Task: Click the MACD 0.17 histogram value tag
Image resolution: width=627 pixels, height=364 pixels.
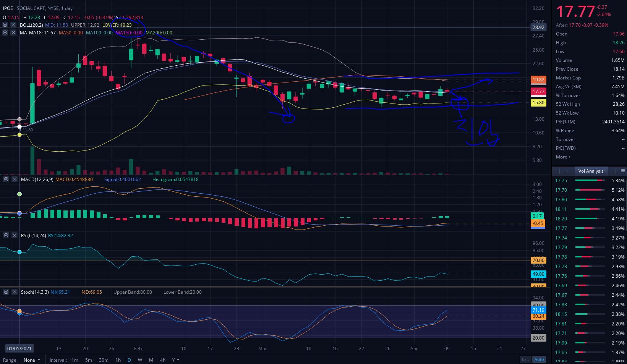Action: point(537,216)
